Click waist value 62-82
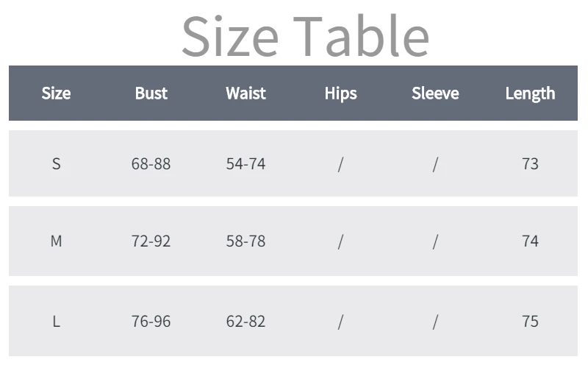Viewport: 588px width, 368px height. [245, 321]
